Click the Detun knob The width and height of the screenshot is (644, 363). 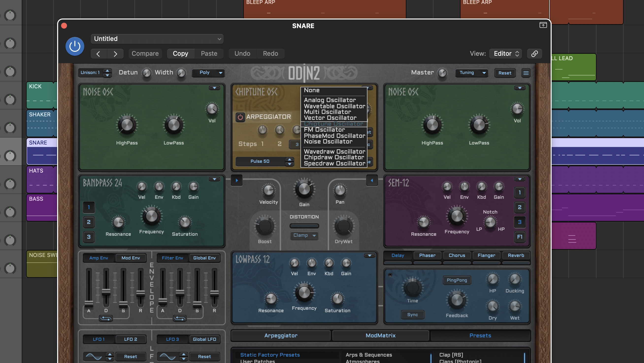147,73
